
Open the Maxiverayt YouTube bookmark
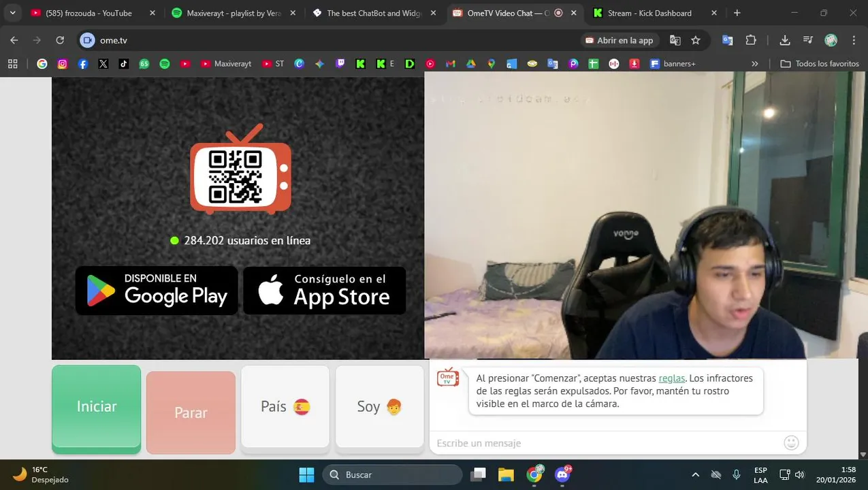tap(226, 63)
